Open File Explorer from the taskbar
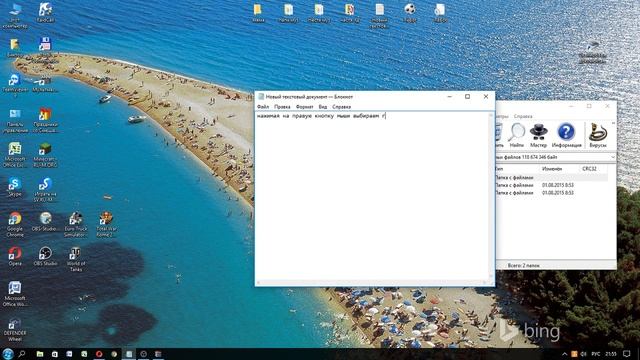The width and height of the screenshot is (640, 360). pos(40,354)
